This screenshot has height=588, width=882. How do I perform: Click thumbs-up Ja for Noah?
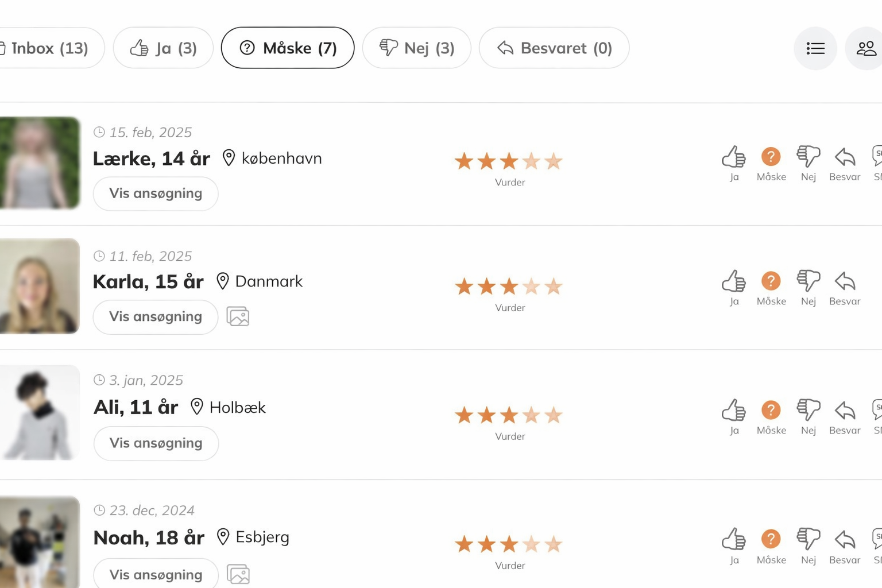click(734, 539)
